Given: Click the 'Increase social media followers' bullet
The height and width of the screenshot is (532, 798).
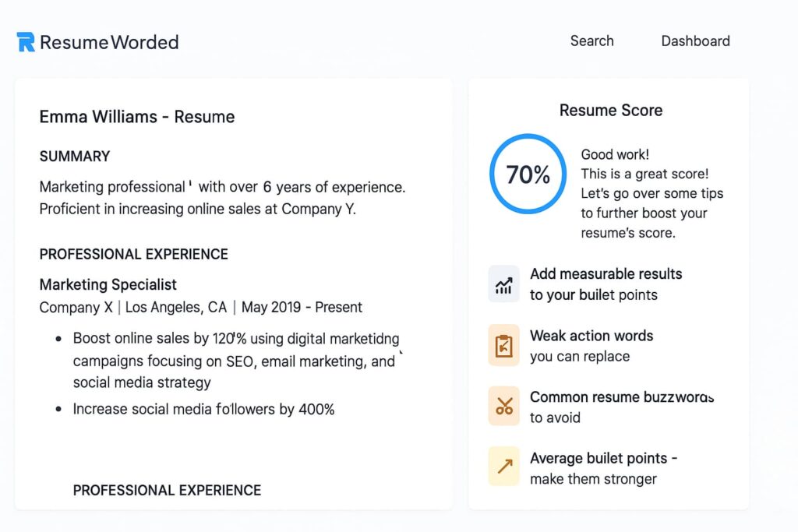Looking at the screenshot, I should 203,409.
